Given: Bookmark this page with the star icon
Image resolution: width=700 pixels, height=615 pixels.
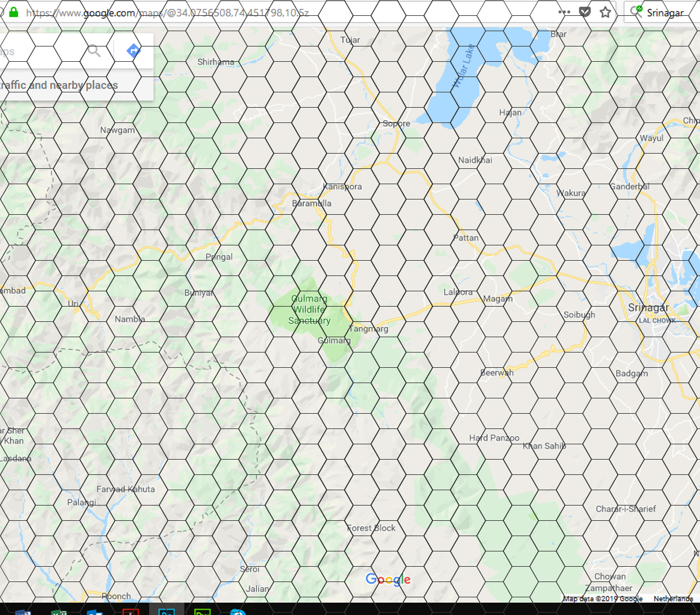Looking at the screenshot, I should tap(605, 12).
